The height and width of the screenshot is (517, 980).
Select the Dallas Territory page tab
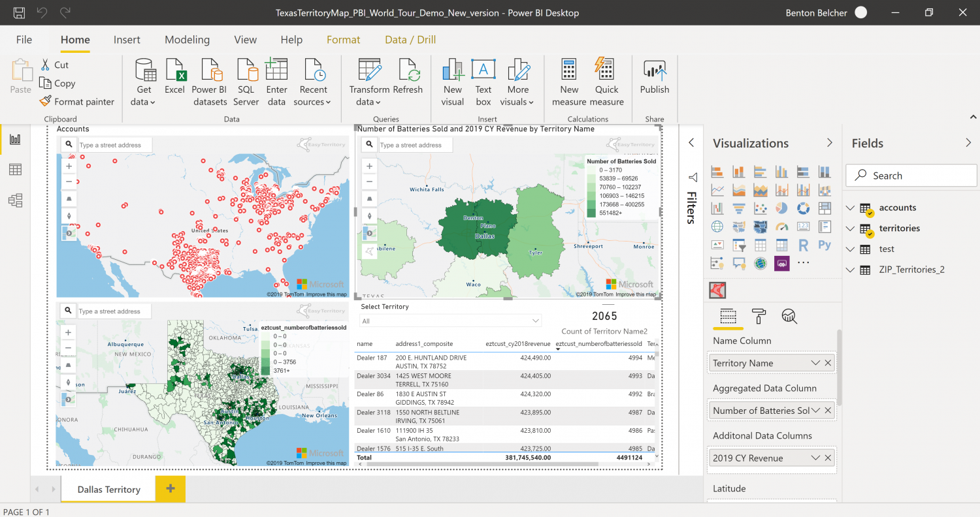108,489
